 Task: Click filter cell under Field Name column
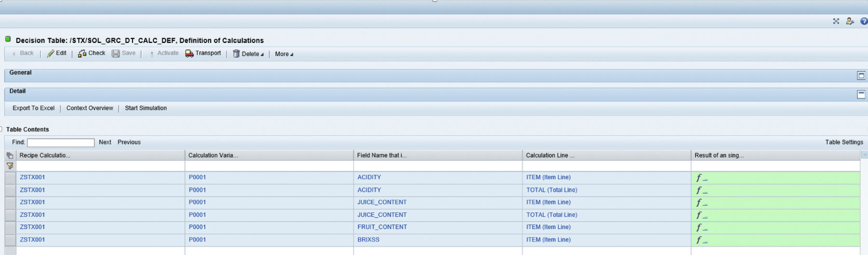438,166
